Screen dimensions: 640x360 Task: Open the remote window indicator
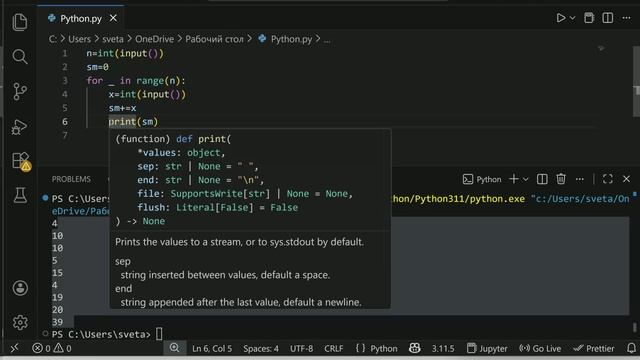[x=14, y=348]
